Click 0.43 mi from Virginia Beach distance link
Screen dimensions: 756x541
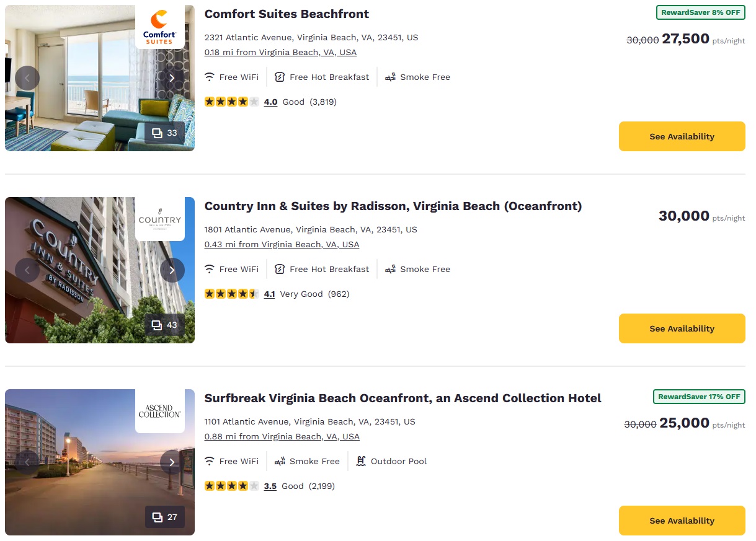[282, 245]
